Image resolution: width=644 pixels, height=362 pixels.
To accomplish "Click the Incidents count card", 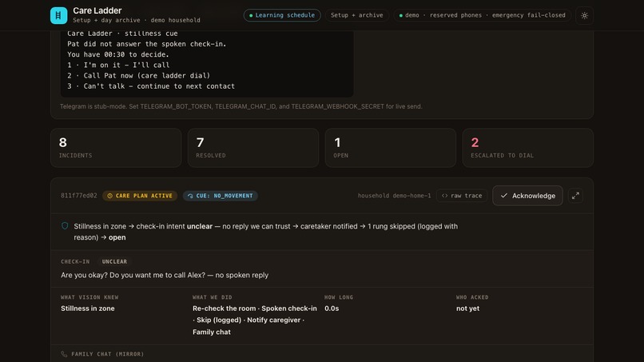I will pyautogui.click(x=116, y=148).
